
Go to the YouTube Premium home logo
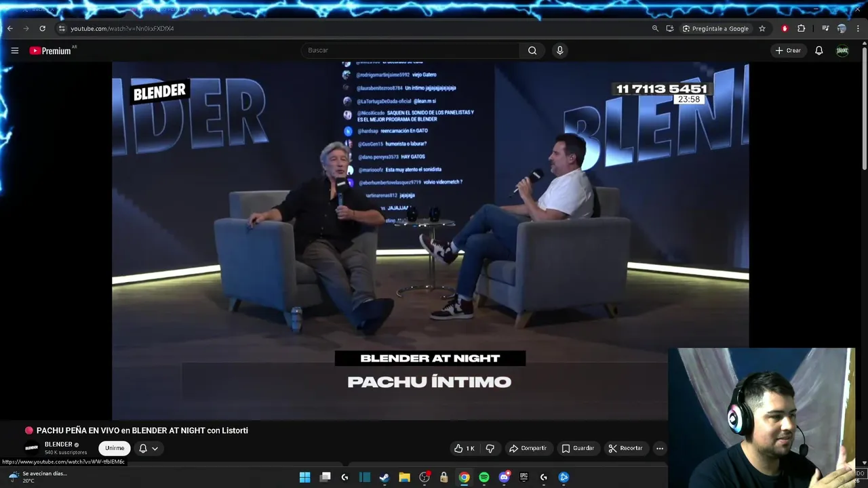point(50,51)
